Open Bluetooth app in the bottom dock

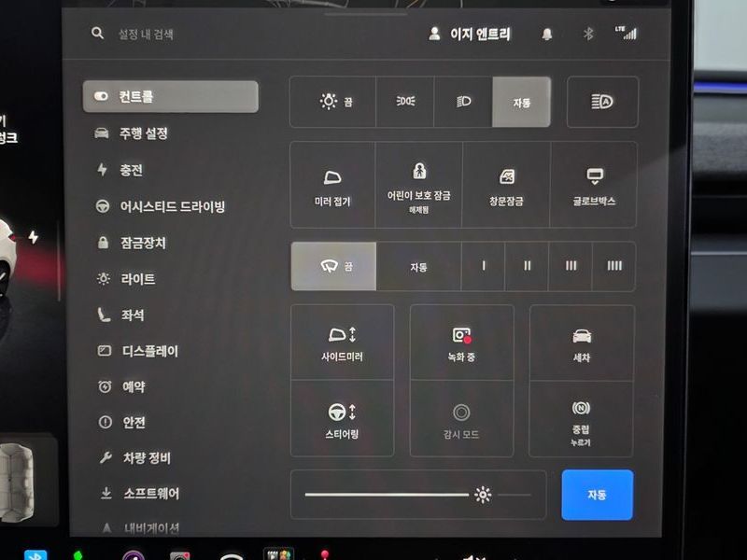35,554
